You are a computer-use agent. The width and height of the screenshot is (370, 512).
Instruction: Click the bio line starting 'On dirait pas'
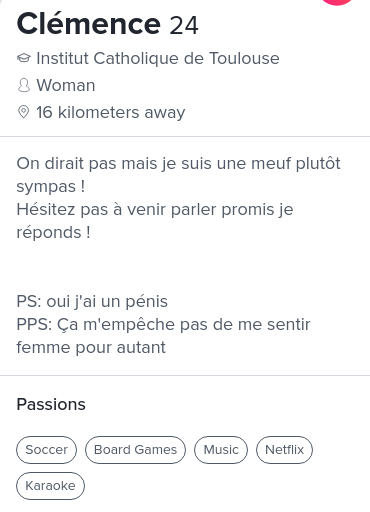point(179,164)
